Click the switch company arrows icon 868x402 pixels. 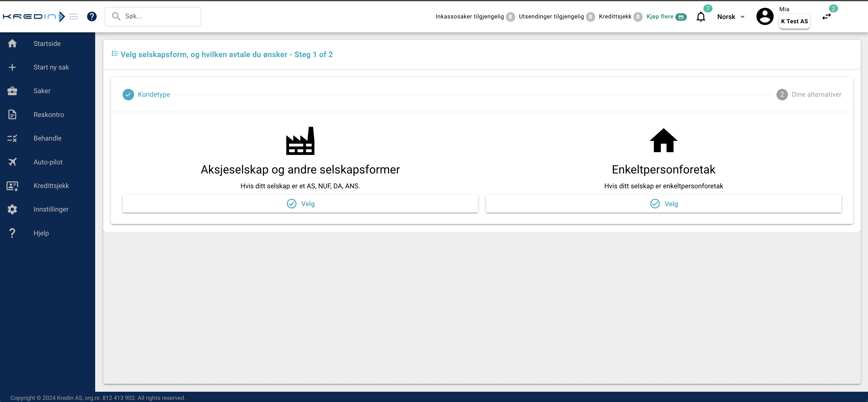(827, 17)
